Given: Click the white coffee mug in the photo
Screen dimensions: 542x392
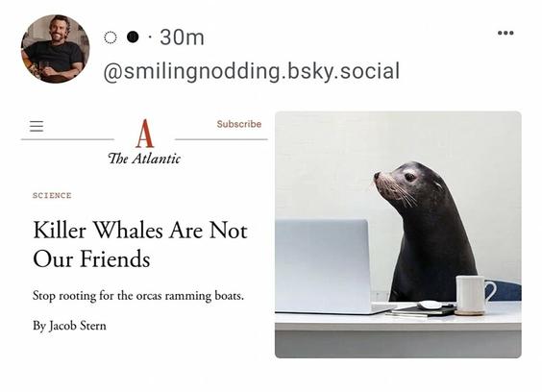Looking at the screenshot, I should coord(475,295).
